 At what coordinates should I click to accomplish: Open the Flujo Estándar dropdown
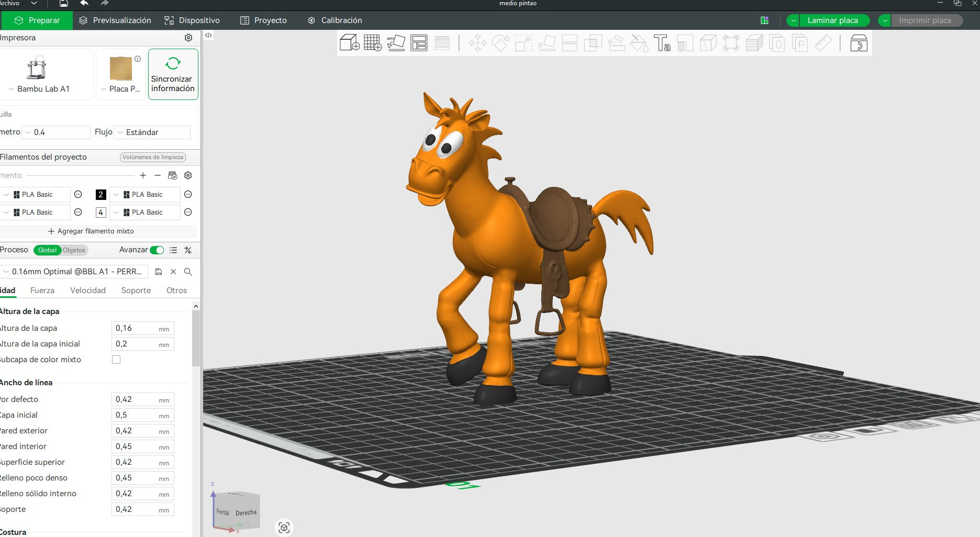coord(152,132)
